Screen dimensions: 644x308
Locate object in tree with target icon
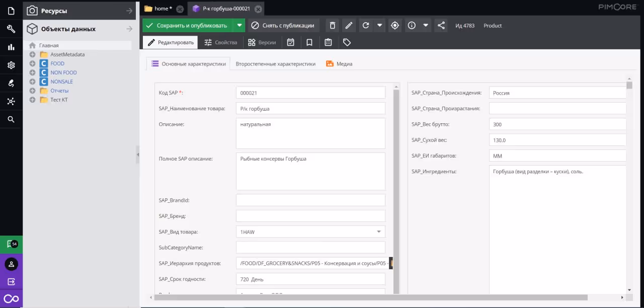tap(395, 26)
